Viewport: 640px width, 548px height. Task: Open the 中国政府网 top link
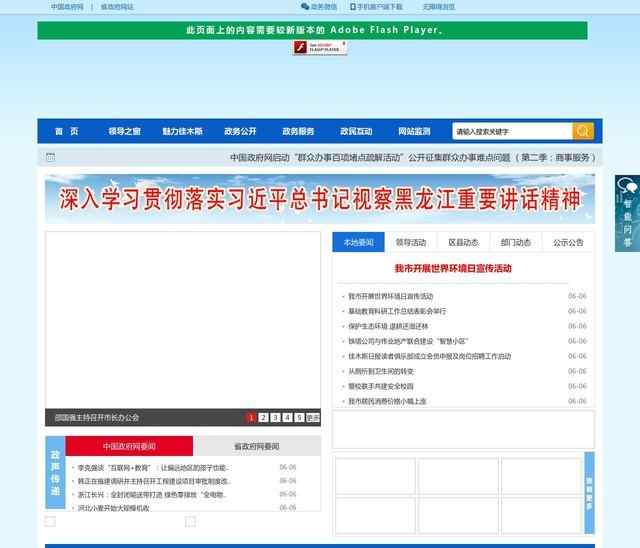click(x=67, y=7)
